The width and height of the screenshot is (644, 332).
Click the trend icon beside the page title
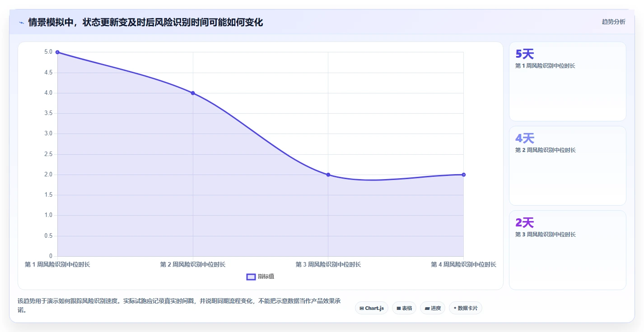click(x=21, y=22)
